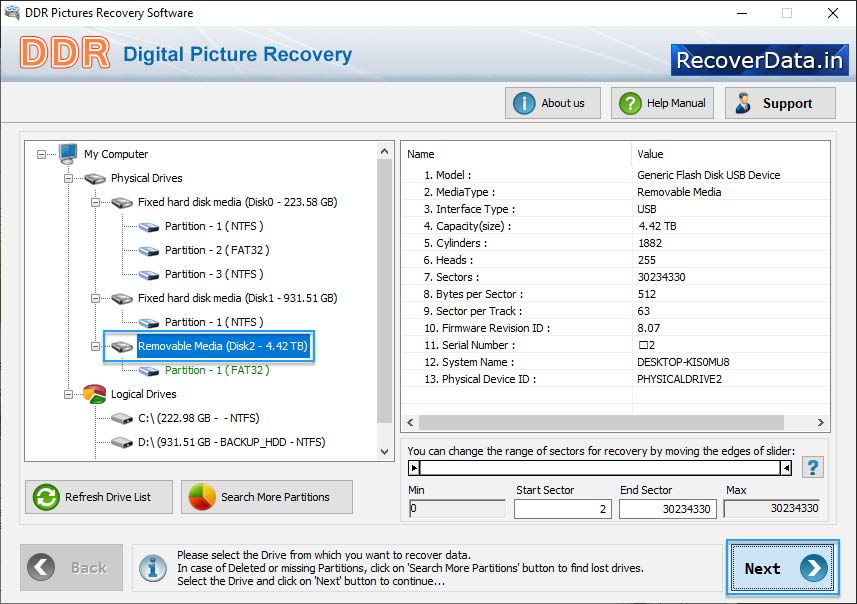This screenshot has width=857, height=604.
Task: Click the Name column header
Action: click(516, 154)
